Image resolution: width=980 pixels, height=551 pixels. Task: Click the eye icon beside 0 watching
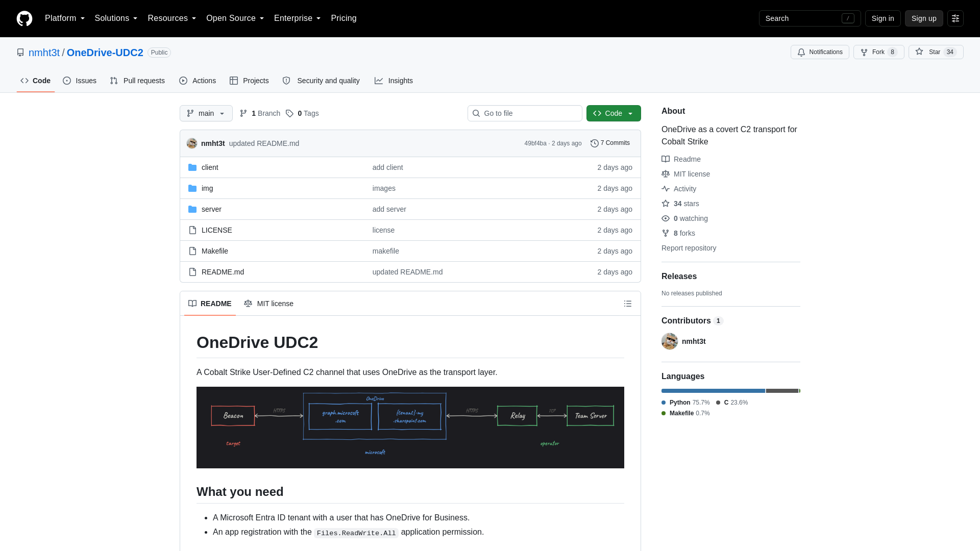(x=666, y=218)
